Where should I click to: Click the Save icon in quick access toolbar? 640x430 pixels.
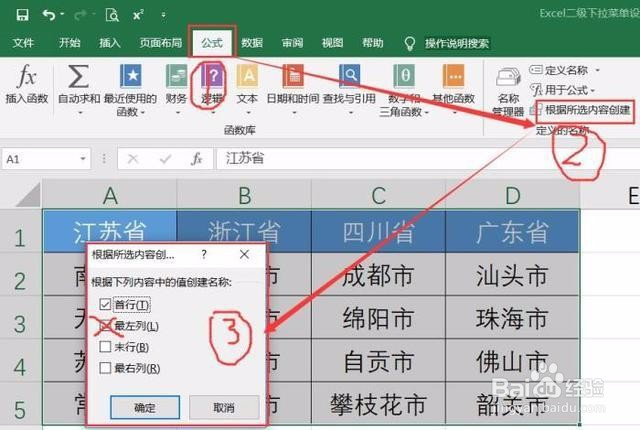(x=22, y=15)
